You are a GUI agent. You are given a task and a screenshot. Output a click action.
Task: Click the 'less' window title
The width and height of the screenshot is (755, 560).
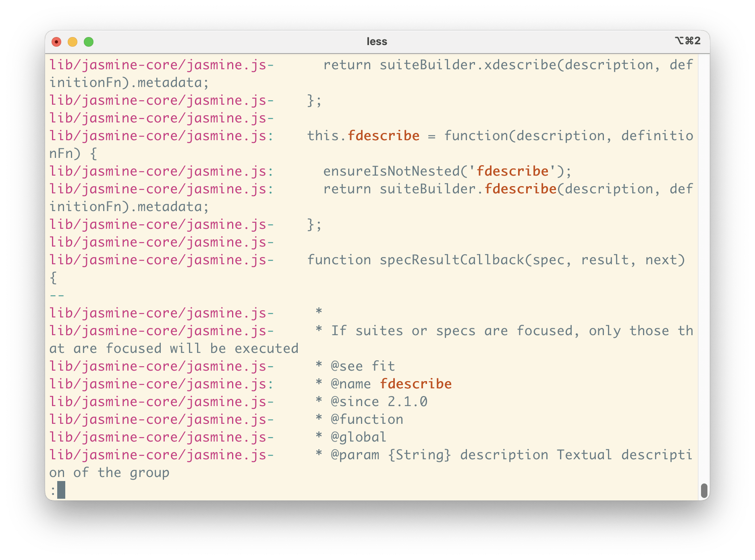click(377, 41)
